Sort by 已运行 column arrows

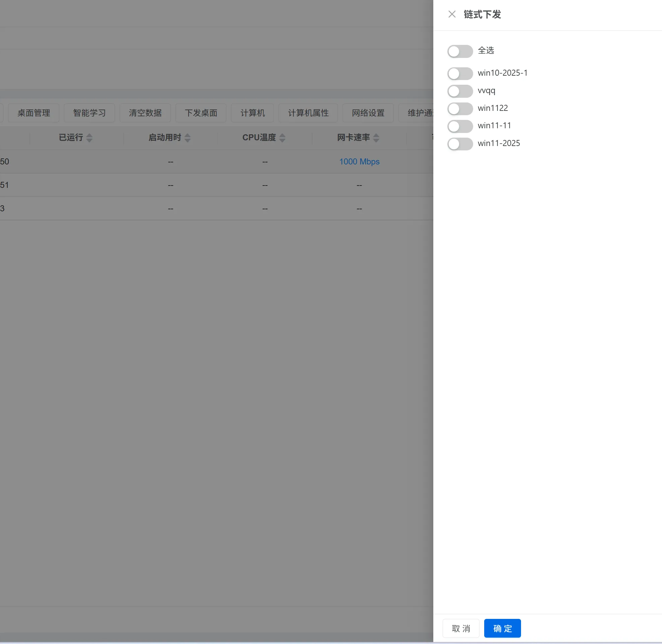[x=89, y=138]
